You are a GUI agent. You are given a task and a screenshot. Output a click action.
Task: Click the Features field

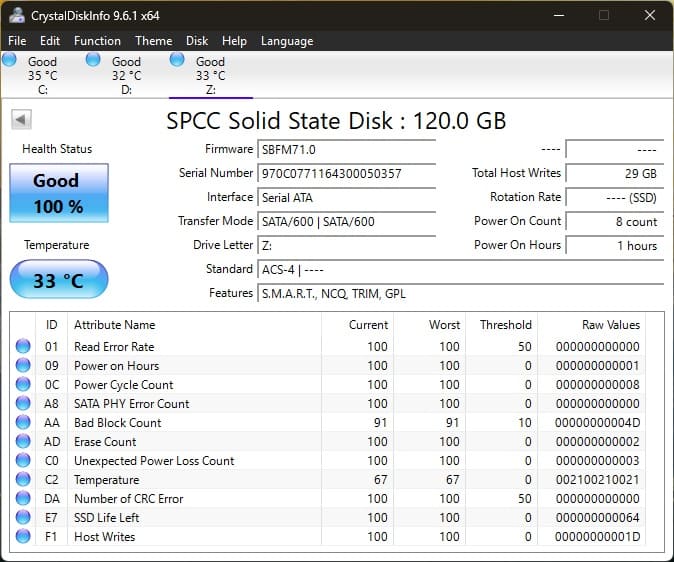point(461,294)
